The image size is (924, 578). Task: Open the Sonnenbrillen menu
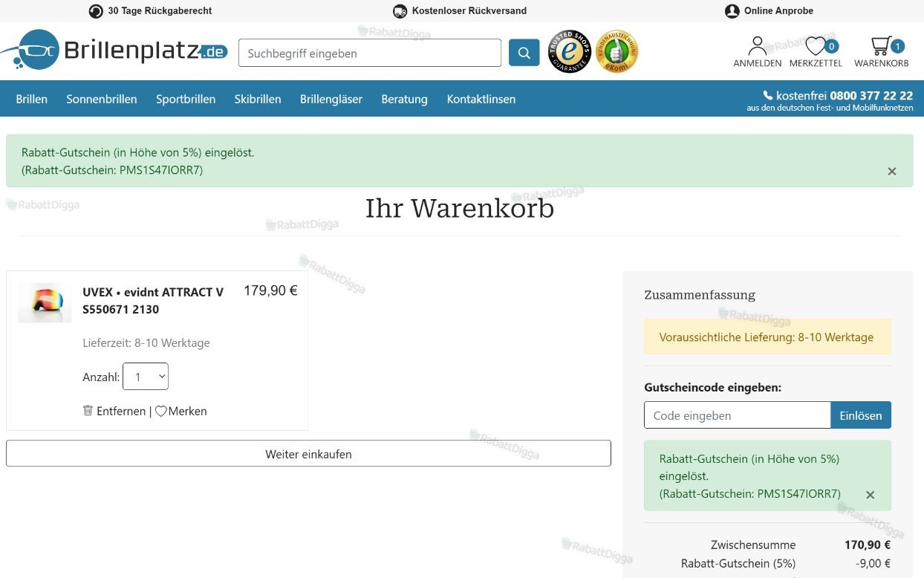[x=102, y=99]
